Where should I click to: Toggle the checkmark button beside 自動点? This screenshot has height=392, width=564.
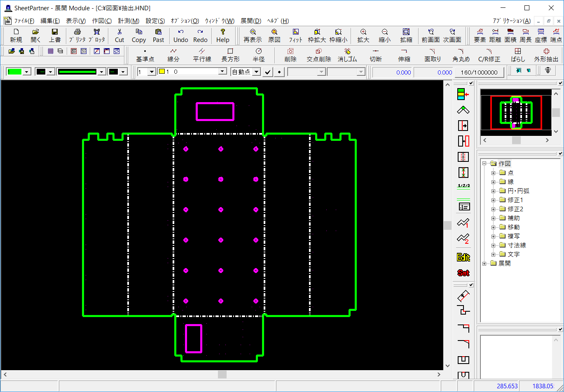pyautogui.click(x=268, y=72)
